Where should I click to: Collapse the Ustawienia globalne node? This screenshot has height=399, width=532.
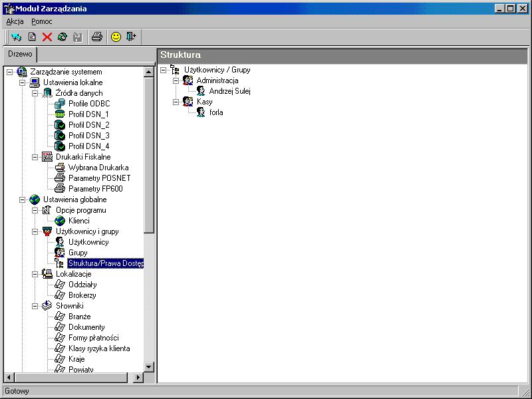23,199
